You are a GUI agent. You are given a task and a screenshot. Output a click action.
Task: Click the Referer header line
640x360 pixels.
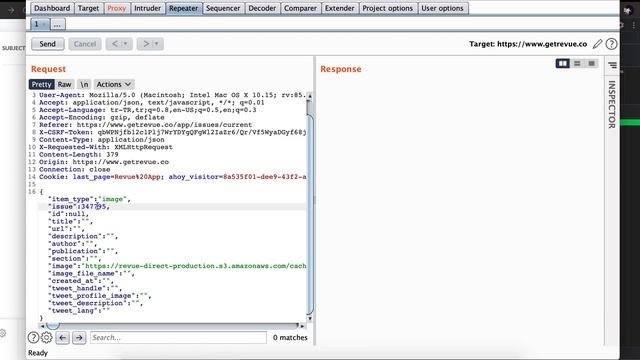click(145, 125)
